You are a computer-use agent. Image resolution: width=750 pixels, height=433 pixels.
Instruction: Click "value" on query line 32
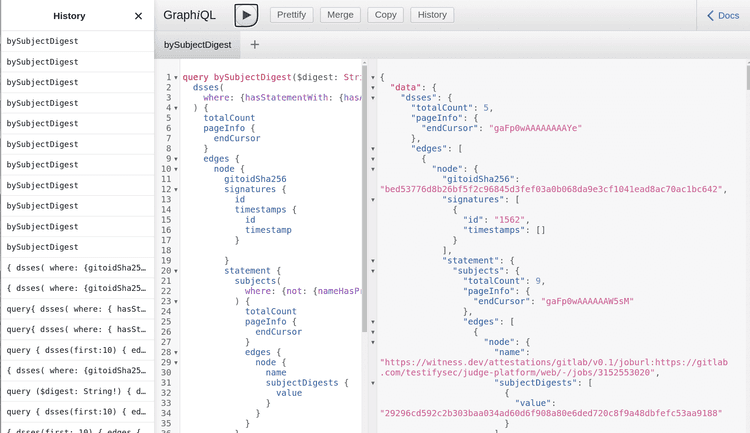tap(289, 393)
